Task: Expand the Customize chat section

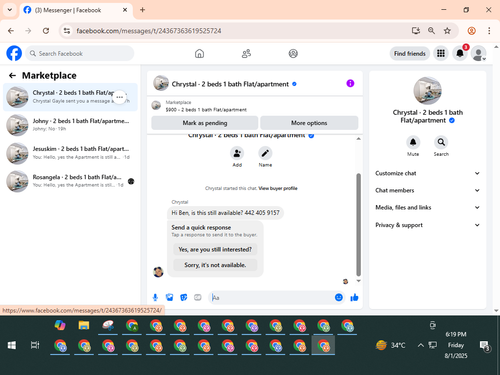Action: tap(427, 173)
